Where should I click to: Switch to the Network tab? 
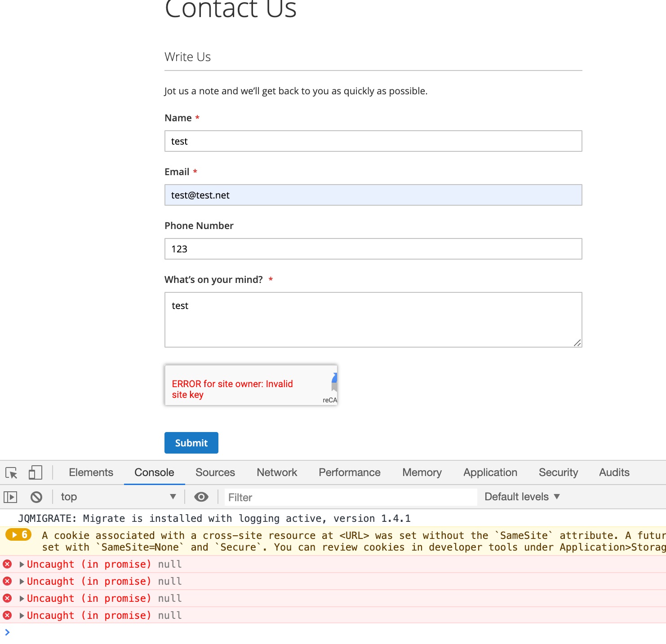click(277, 472)
